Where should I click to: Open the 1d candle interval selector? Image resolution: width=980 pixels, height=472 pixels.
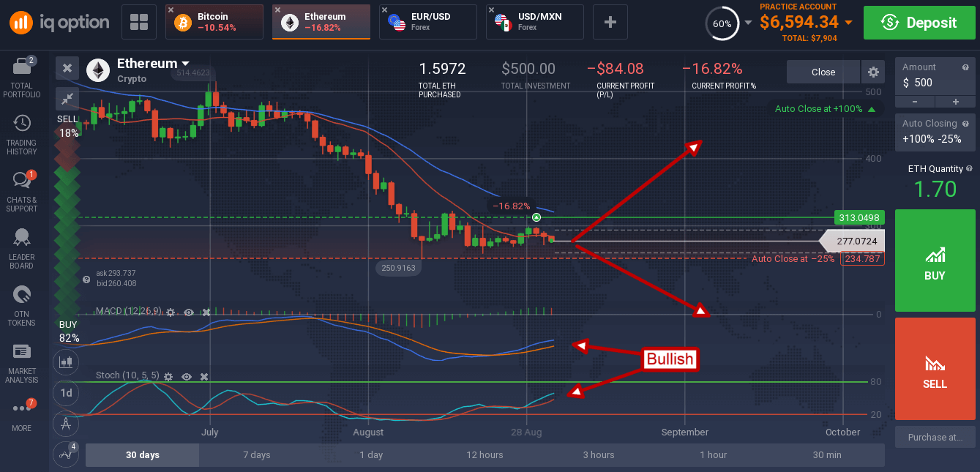(x=67, y=392)
